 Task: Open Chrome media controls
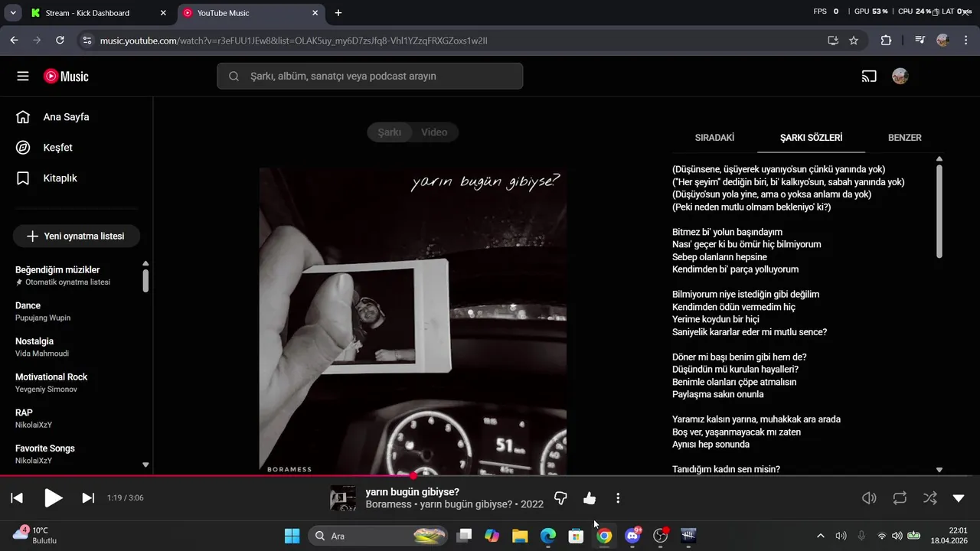[920, 41]
